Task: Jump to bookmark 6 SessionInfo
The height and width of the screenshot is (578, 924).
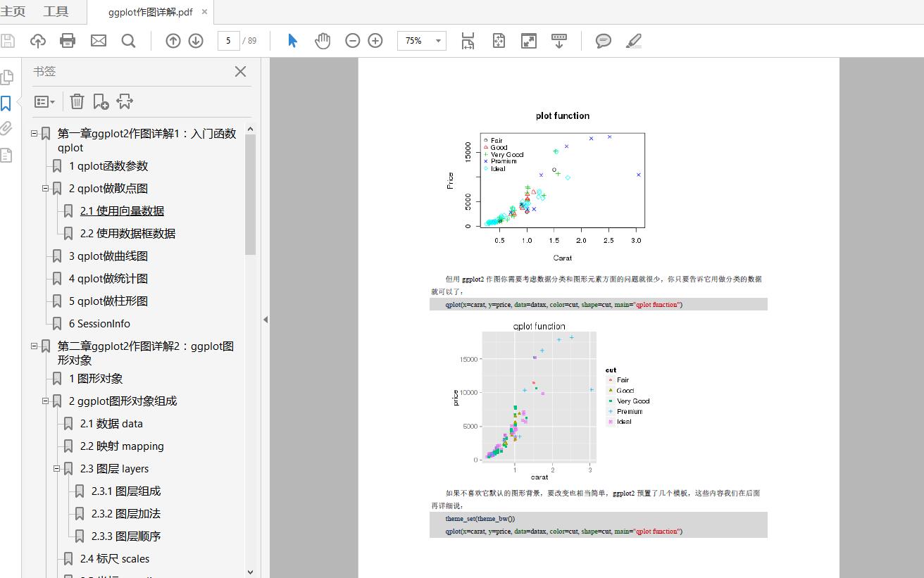Action: click(99, 324)
